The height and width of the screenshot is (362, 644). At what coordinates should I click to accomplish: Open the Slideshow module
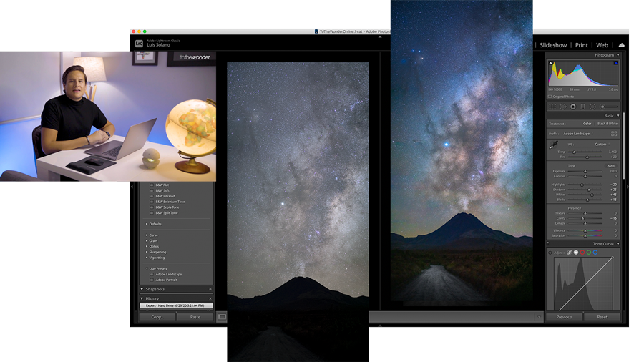click(553, 45)
